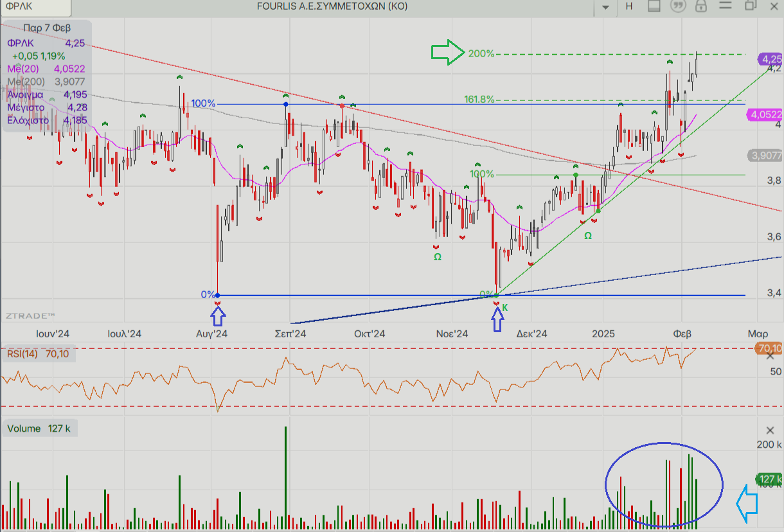784x532 pixels.
Task: Click the 200 k volume axis label
Action: 769,445
